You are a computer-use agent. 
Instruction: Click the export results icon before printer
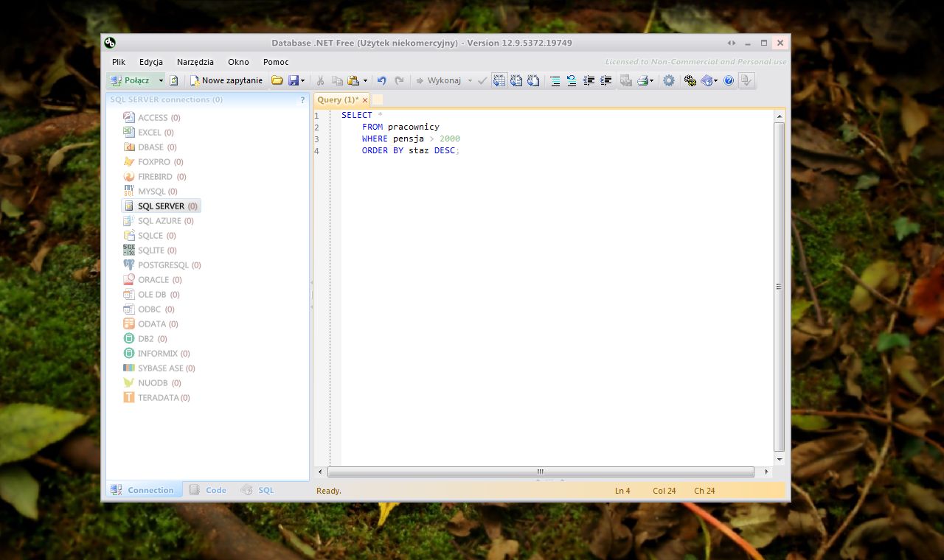[626, 80]
